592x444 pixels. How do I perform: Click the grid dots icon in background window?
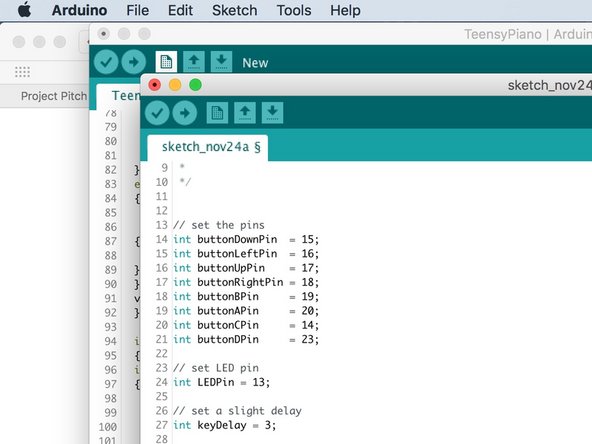click(22, 72)
